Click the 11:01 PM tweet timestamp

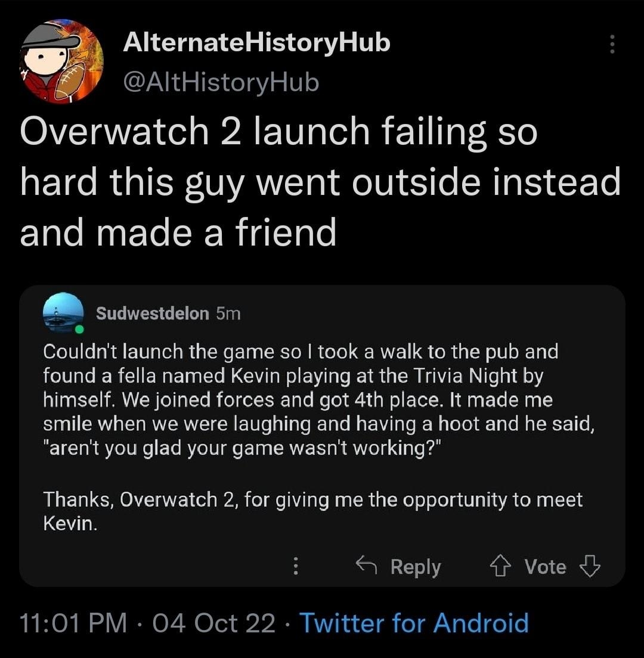pos(73,623)
